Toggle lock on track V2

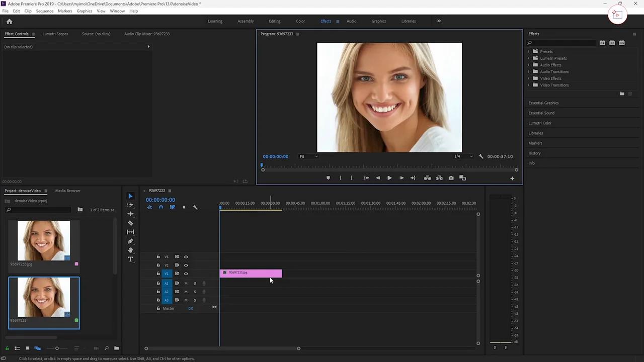coord(158,265)
